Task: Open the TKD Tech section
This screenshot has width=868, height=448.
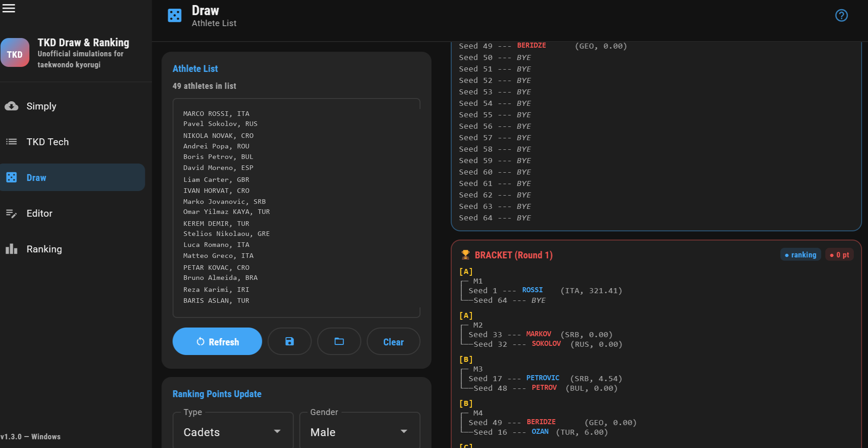Action: (x=72, y=142)
